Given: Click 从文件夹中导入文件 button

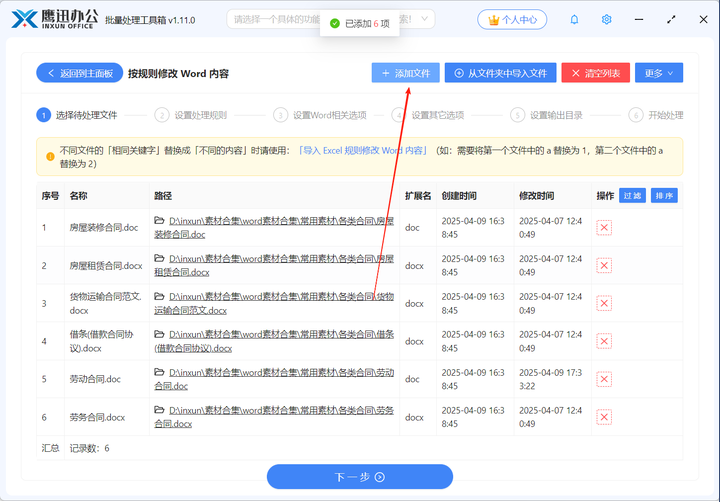Looking at the screenshot, I should point(501,73).
